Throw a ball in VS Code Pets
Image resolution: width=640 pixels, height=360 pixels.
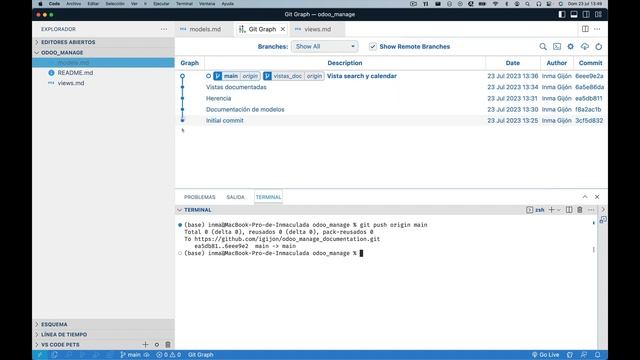coord(157,344)
